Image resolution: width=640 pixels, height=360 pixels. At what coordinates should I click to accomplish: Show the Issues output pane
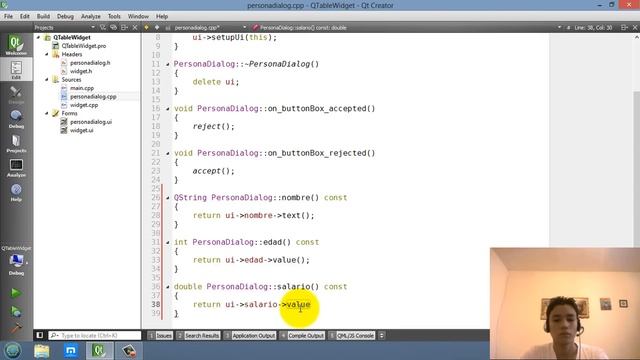(x=160, y=336)
